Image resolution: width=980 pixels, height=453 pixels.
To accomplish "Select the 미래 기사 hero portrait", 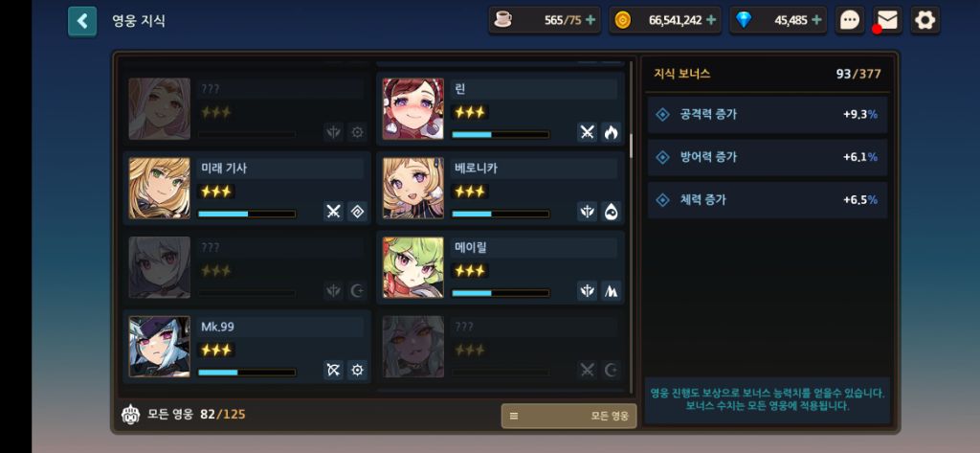I will pos(160,188).
